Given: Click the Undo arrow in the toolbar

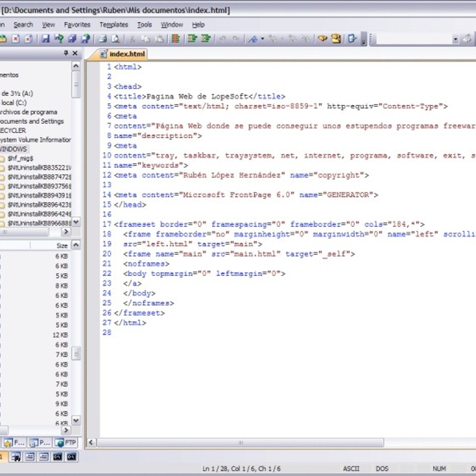Looking at the screenshot, I should (223, 39).
